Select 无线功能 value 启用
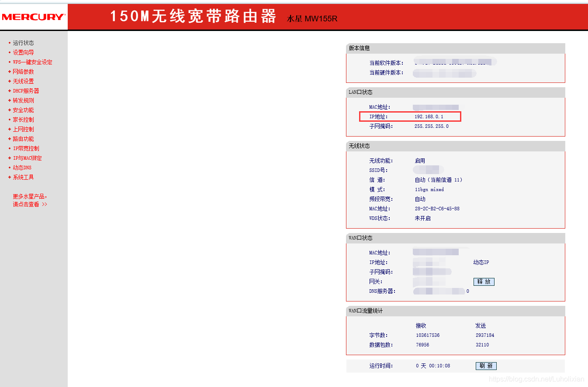 (420, 161)
